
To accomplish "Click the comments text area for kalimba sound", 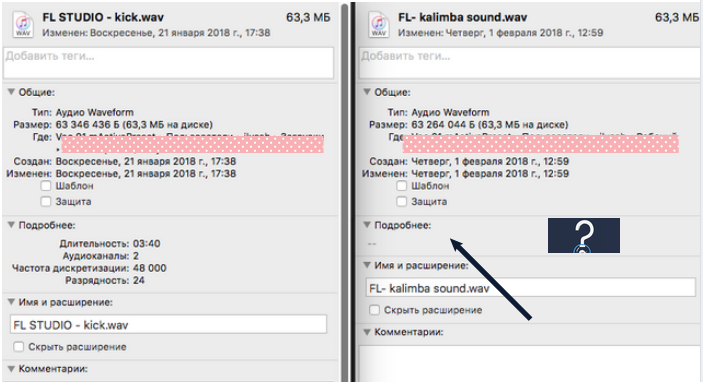I will [x=530, y=363].
